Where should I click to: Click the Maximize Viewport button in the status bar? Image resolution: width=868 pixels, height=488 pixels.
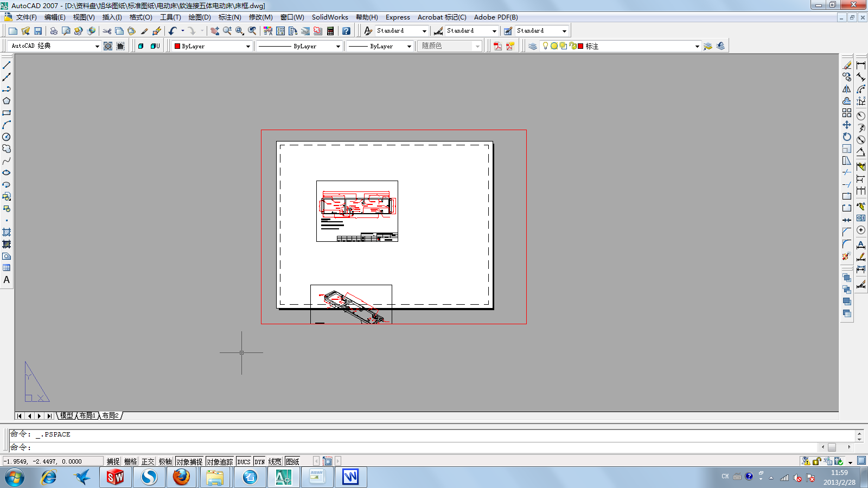click(x=327, y=461)
